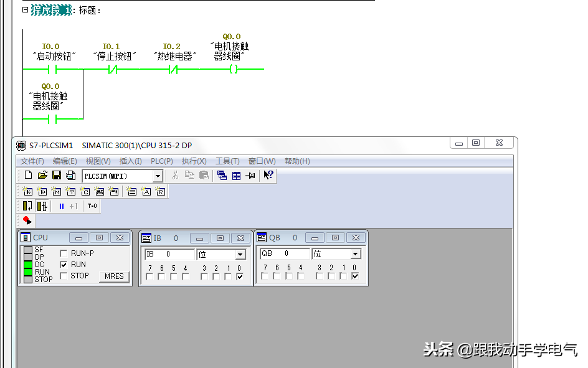Expand the QB data format dropdown
The height and width of the screenshot is (368, 588).
[355, 255]
